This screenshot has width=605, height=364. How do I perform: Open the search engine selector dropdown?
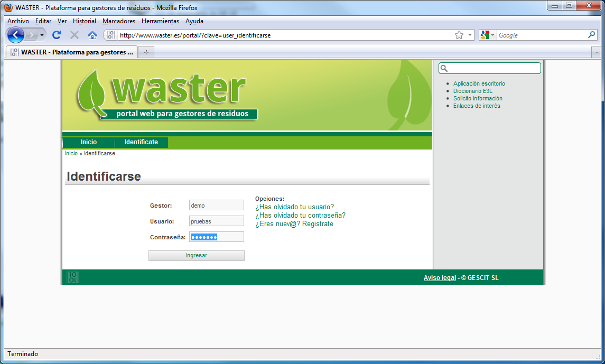[x=487, y=35]
